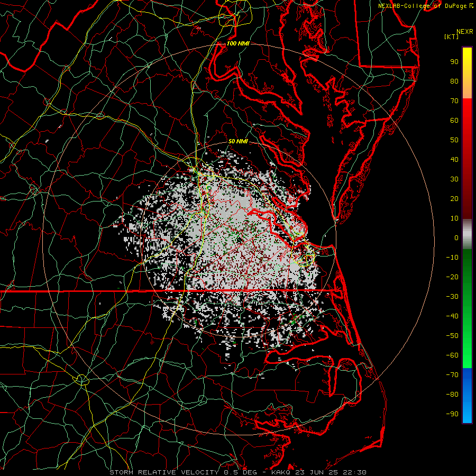The width and height of the screenshot is (476, 476).
Task: Click the -30 knots scale label
Action: (452, 297)
